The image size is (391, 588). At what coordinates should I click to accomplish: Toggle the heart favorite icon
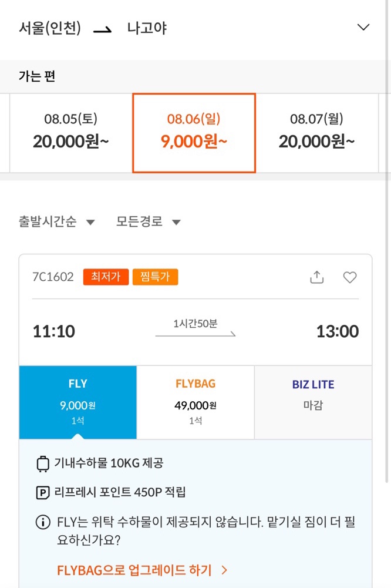click(x=350, y=277)
